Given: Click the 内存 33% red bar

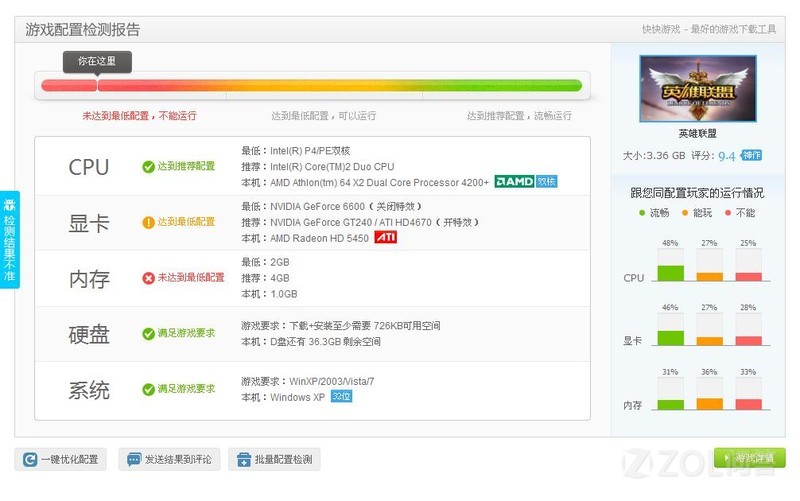Looking at the screenshot, I should coord(748,405).
